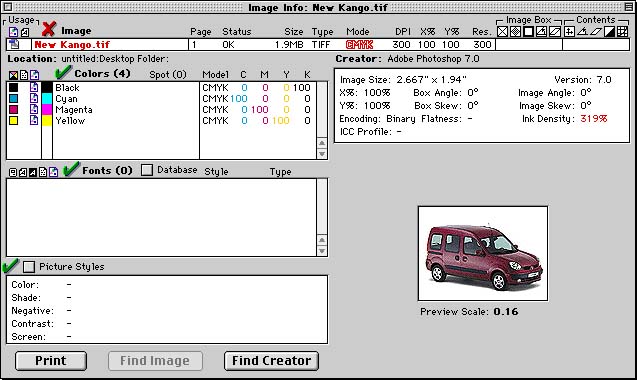The width and height of the screenshot is (637, 380).
Task: Click the Colors (4) header label
Action: pos(102,74)
